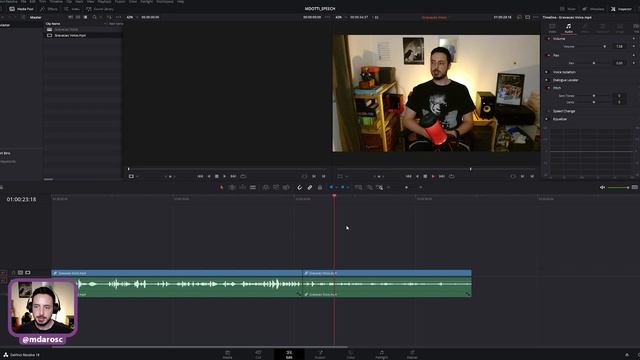Click the search icon in Media Pool
This screenshot has width=640, height=360.
(x=95, y=17)
